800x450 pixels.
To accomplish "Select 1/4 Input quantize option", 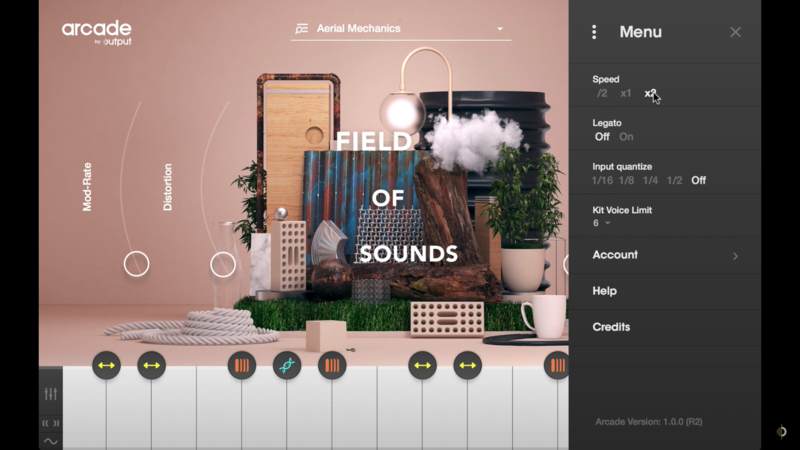I will pyautogui.click(x=650, y=181).
